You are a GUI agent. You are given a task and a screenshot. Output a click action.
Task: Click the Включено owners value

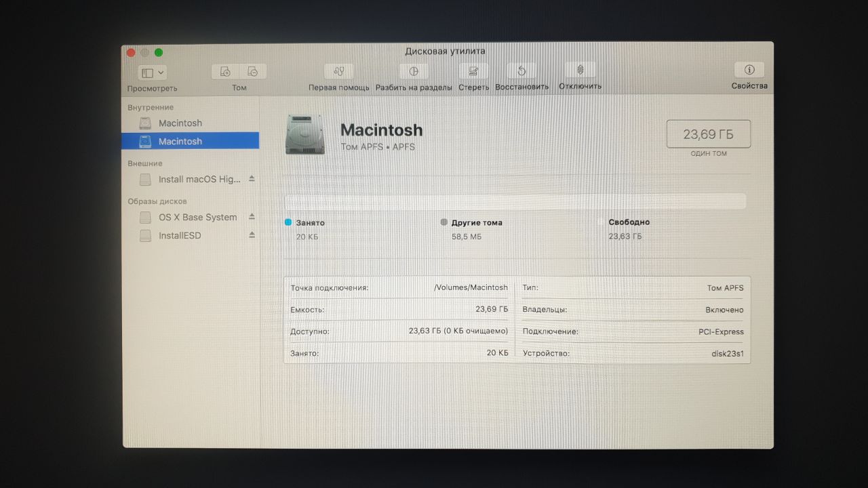point(724,310)
